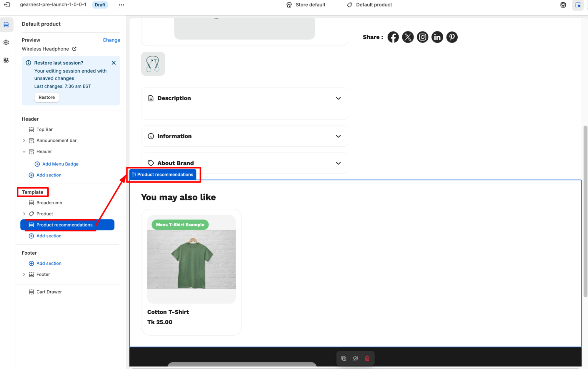Duplicate section using the copy icon

pos(344,358)
